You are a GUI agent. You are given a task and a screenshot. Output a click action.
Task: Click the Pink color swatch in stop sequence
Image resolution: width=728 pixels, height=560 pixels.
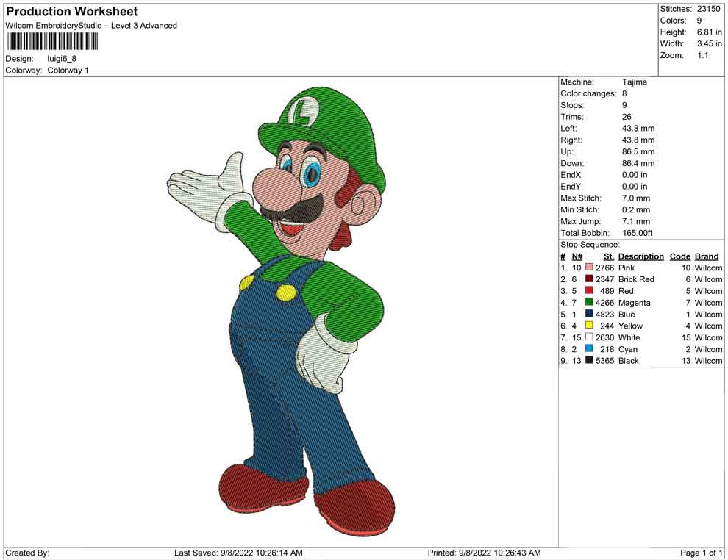[x=589, y=268]
